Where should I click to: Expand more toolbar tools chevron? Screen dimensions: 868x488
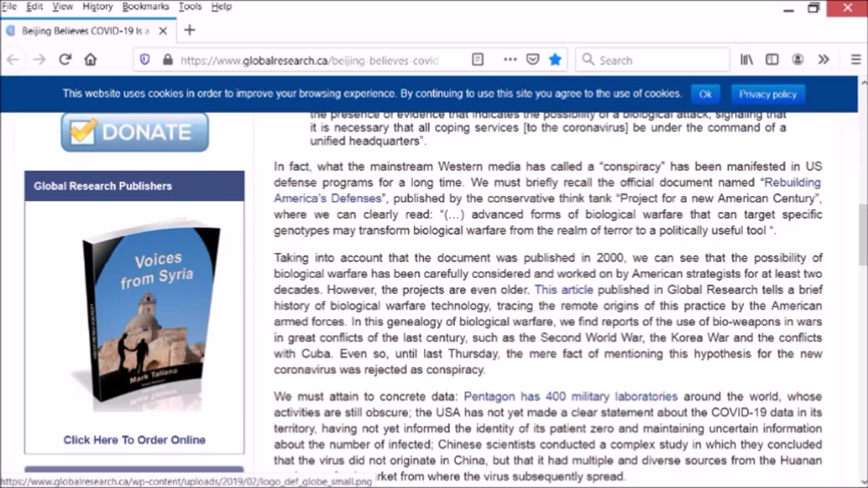pos(823,60)
